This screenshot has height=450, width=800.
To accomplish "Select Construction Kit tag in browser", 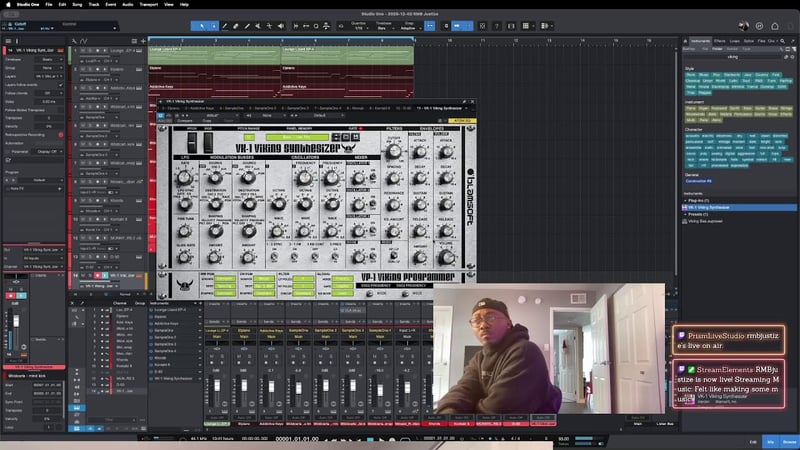I will 698,181.
